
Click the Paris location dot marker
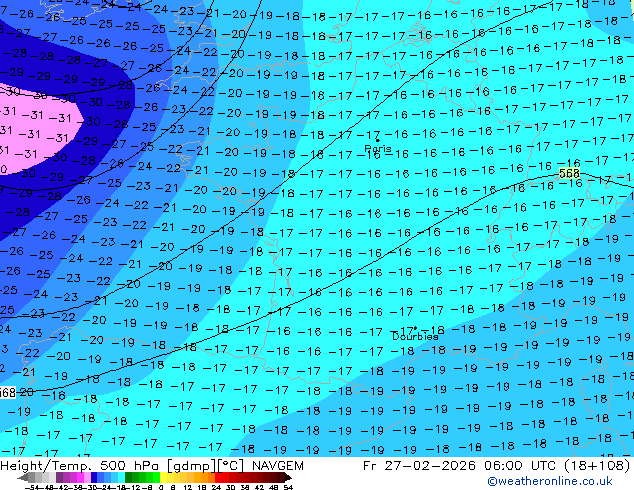coord(377,141)
